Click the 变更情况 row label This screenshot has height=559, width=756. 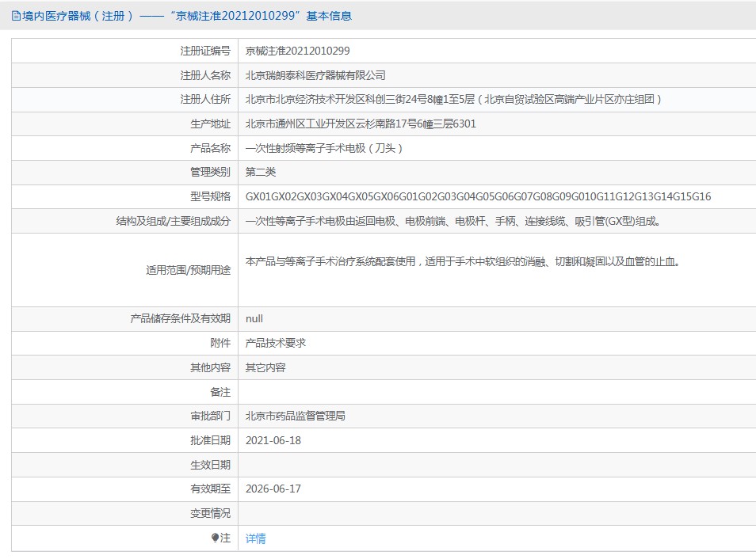point(210,513)
